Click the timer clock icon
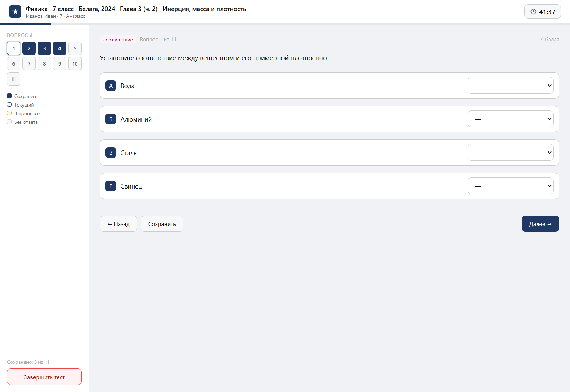Image resolution: width=570 pixels, height=392 pixels. tap(533, 12)
